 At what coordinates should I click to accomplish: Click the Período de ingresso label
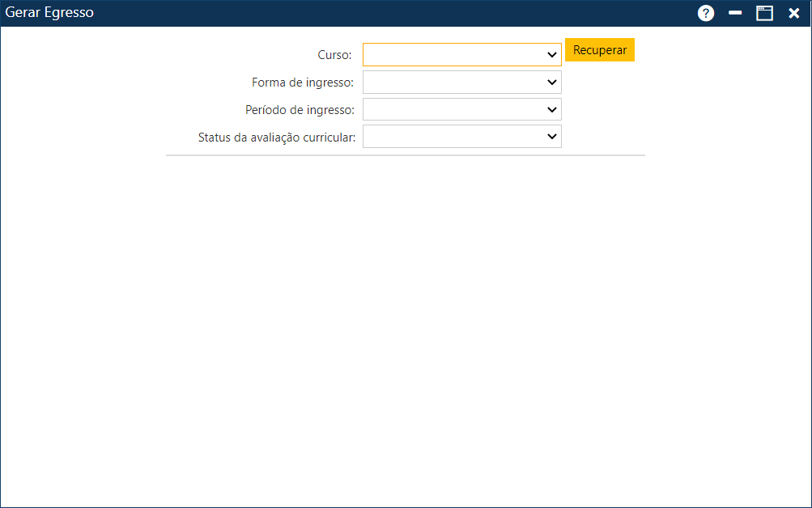pyautogui.click(x=300, y=110)
